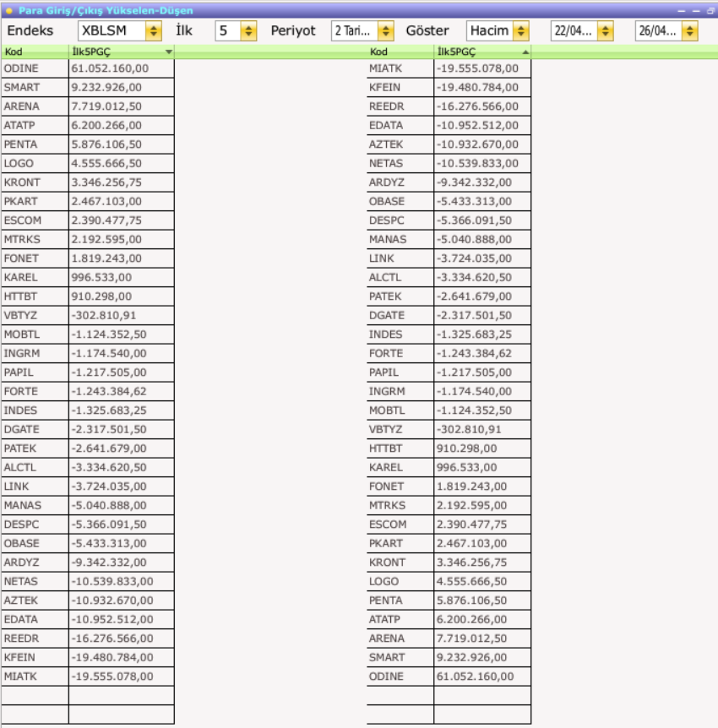The image size is (718, 728).
Task: Select KAREL row in left table
Action: click(x=88, y=278)
